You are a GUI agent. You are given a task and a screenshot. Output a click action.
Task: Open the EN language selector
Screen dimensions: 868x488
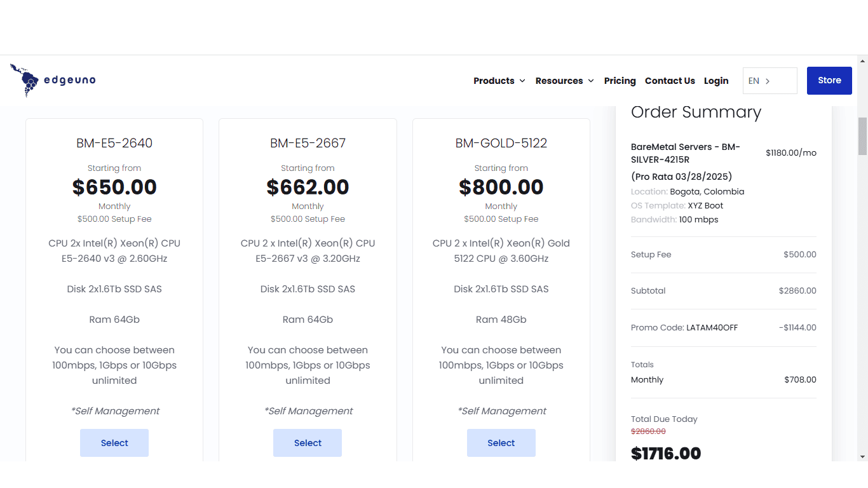[x=770, y=81]
